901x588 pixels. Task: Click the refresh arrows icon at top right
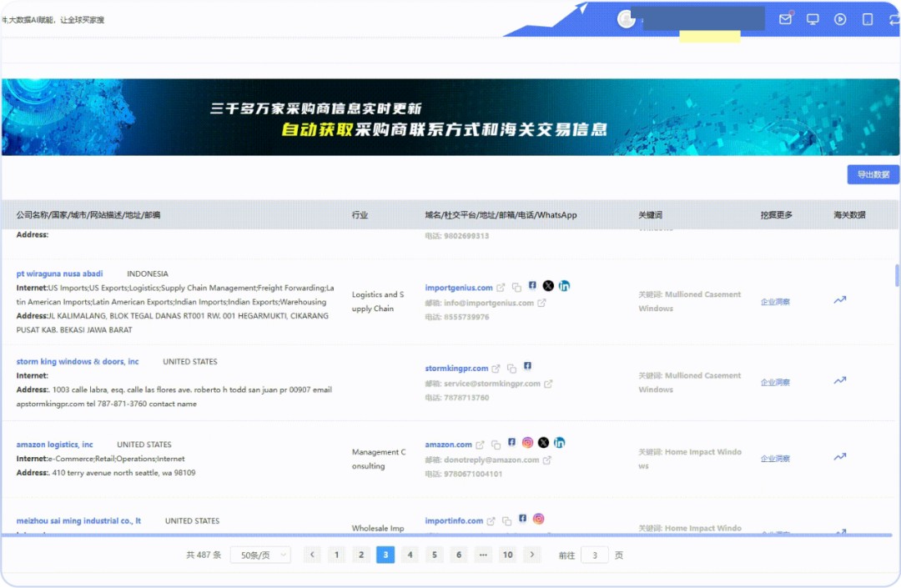(893, 18)
